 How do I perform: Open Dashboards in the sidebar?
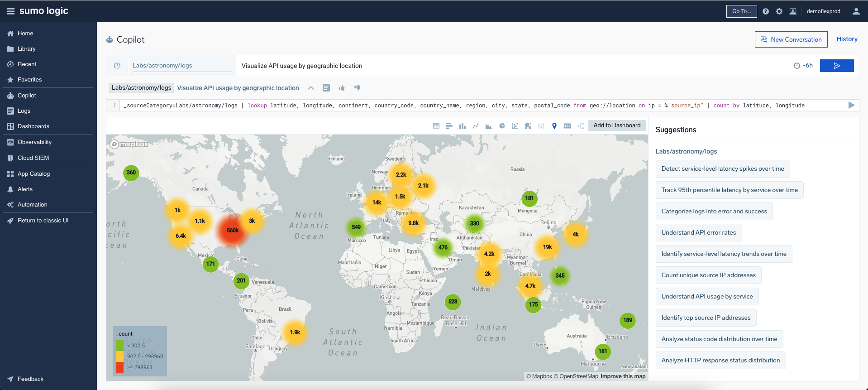[x=33, y=126]
